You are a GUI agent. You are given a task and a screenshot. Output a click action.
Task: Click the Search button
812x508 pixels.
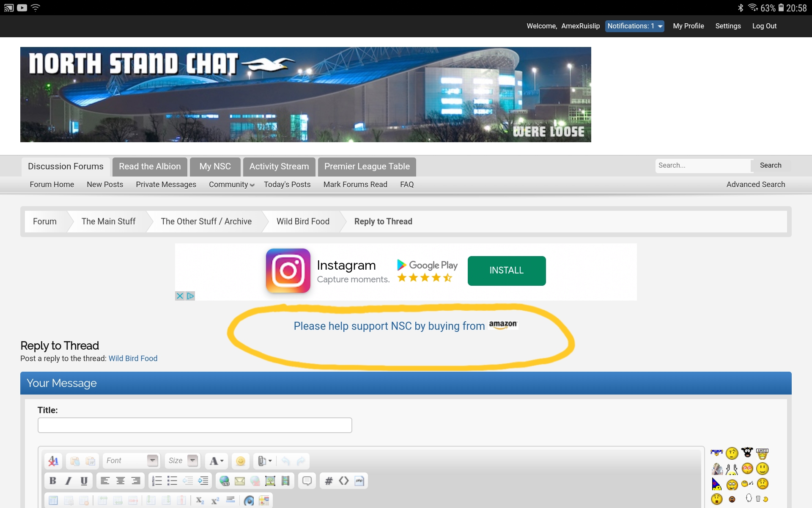point(771,166)
